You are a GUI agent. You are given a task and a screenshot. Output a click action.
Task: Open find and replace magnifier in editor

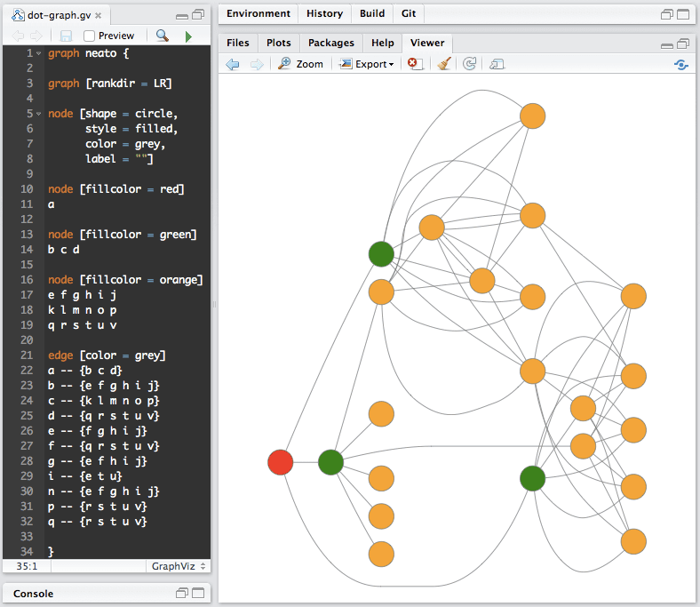click(162, 36)
